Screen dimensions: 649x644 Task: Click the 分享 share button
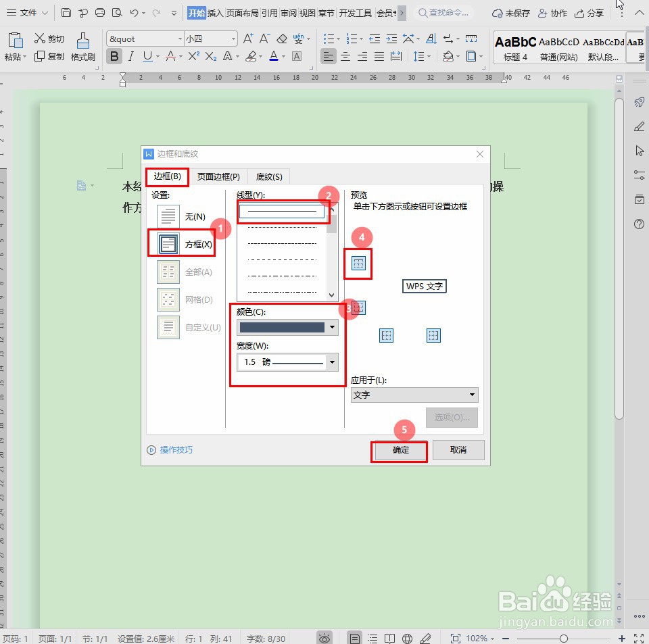pyautogui.click(x=589, y=13)
